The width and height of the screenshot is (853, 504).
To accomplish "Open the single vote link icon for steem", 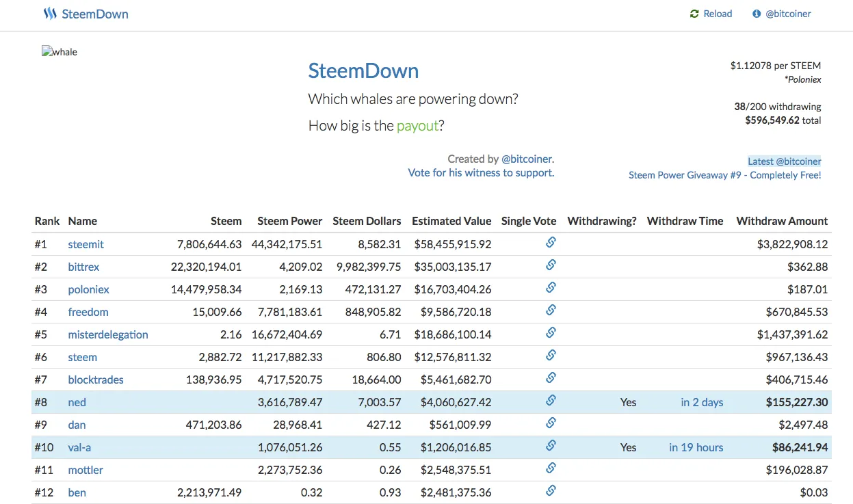I will coord(551,355).
